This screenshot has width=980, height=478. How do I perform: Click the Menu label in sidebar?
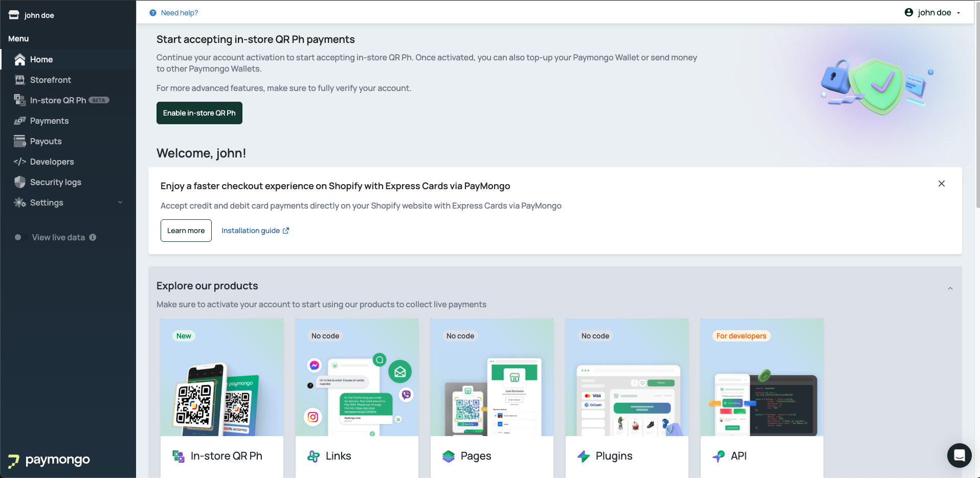pos(18,39)
